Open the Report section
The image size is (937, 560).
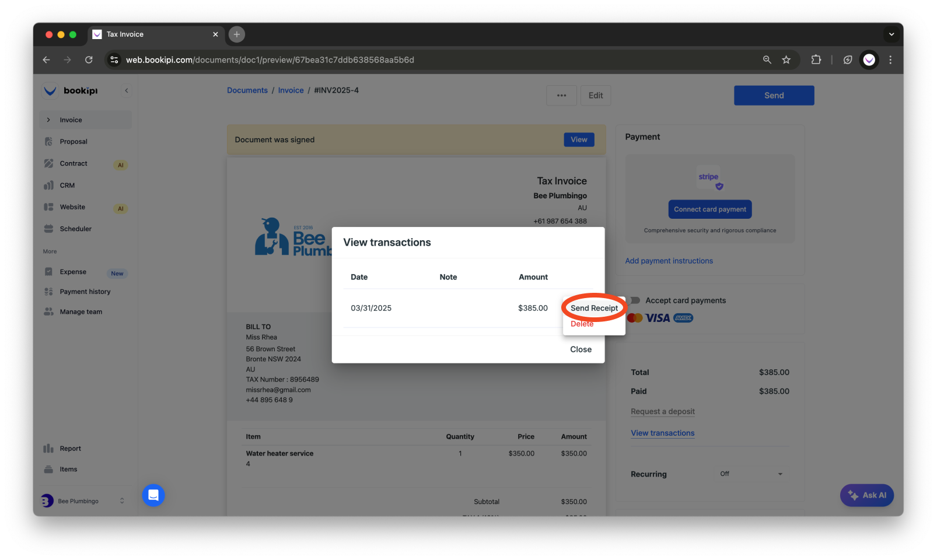click(71, 448)
